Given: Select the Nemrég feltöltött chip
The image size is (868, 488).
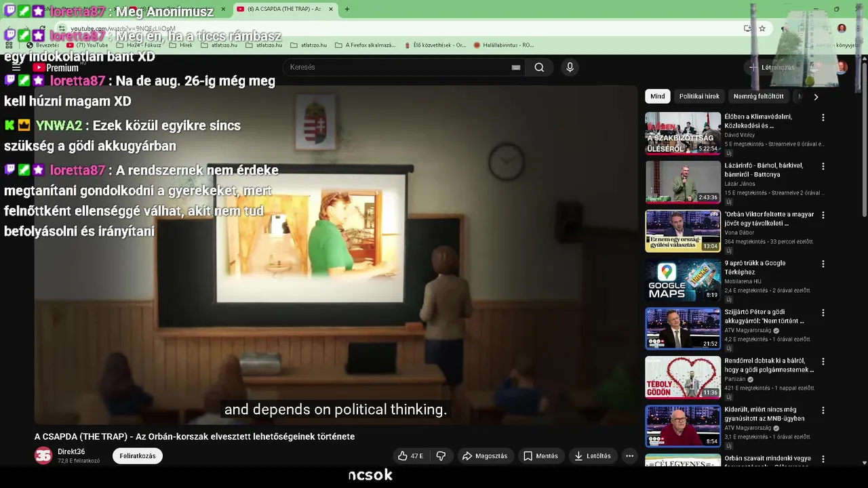Looking at the screenshot, I should (x=758, y=96).
